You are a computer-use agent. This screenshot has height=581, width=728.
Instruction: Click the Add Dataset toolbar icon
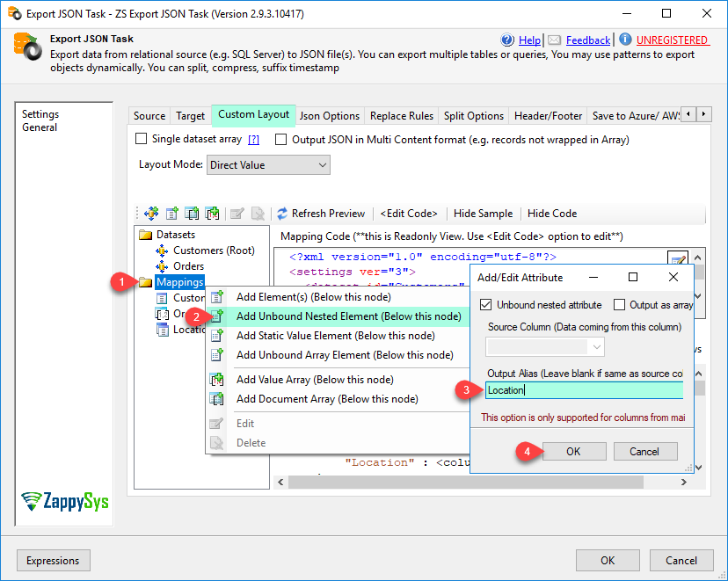click(x=151, y=214)
